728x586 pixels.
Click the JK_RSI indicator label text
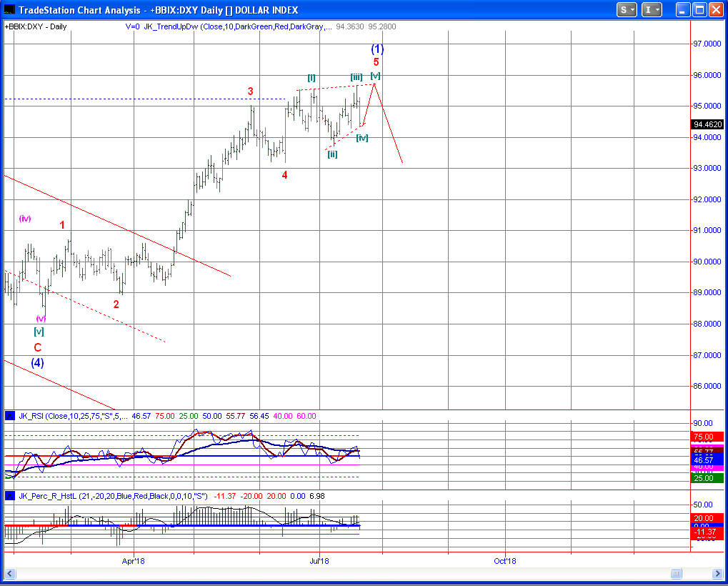(x=73, y=416)
